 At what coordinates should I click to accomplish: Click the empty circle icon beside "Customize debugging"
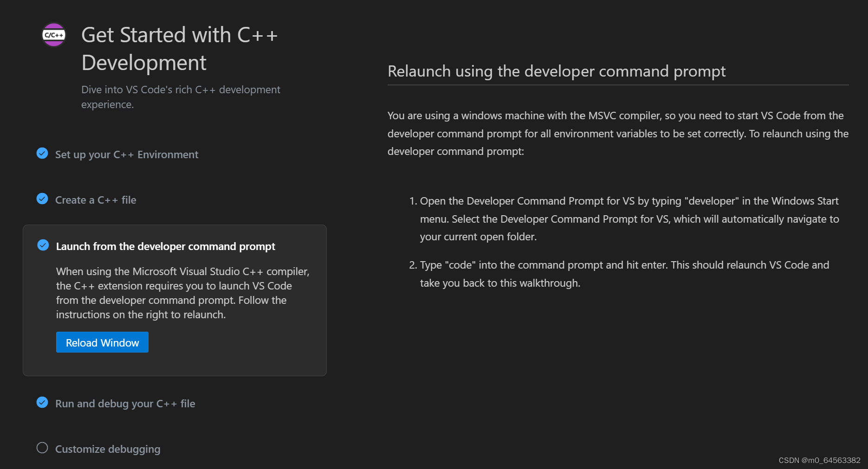42,448
